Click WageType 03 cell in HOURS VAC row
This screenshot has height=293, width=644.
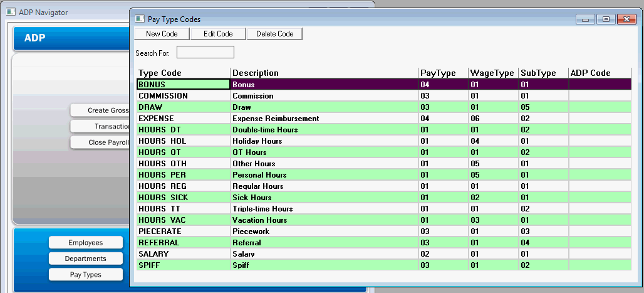click(x=494, y=220)
